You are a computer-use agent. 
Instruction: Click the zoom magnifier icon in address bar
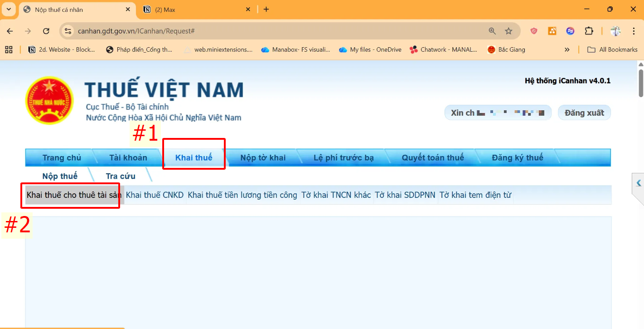click(492, 31)
